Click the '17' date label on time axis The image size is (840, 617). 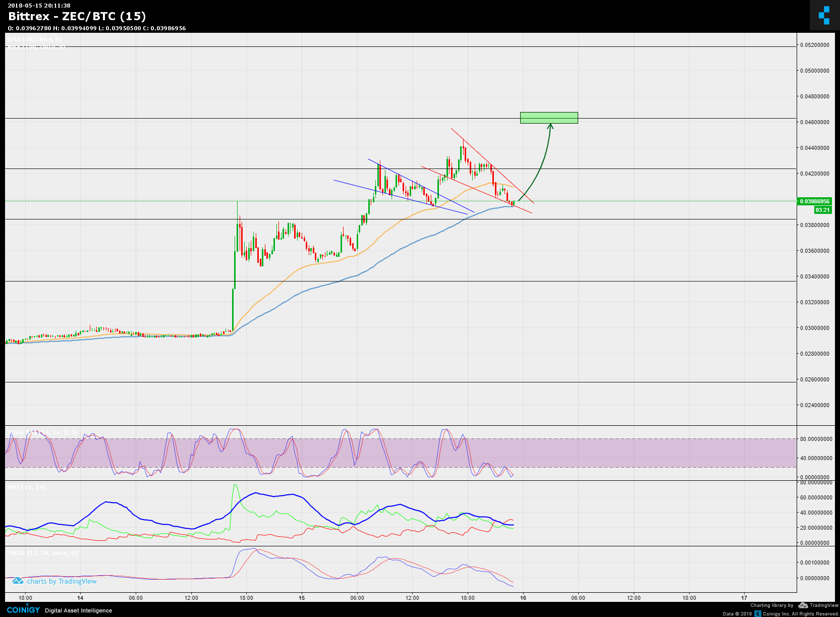744,598
